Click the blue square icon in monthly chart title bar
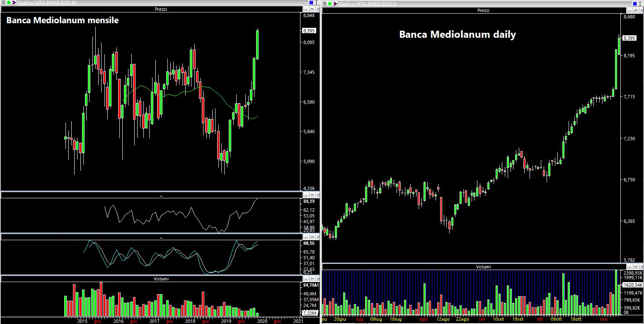 311,3
